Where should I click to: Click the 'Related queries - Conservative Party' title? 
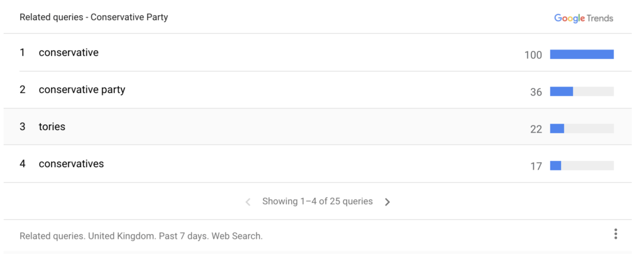pos(94,18)
